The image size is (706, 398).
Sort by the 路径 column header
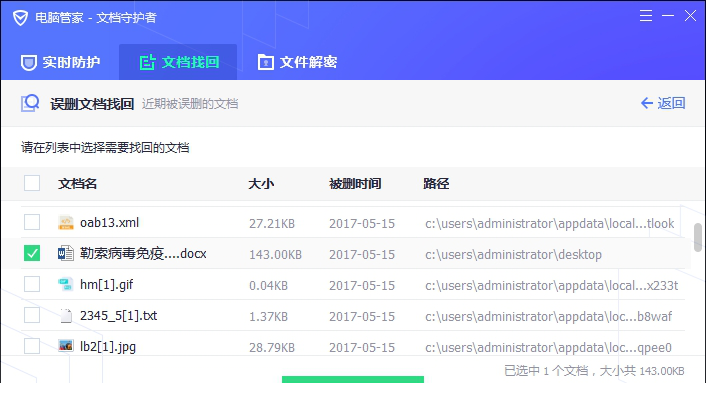pyautogui.click(x=436, y=184)
